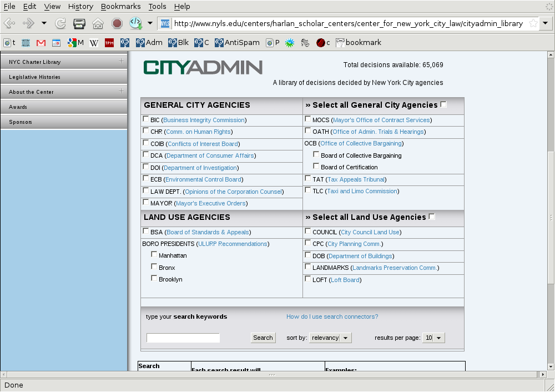Image resolution: width=555 pixels, height=392 pixels.
Task: Open the green-blue starburst bookmark icon
Action: (290, 43)
